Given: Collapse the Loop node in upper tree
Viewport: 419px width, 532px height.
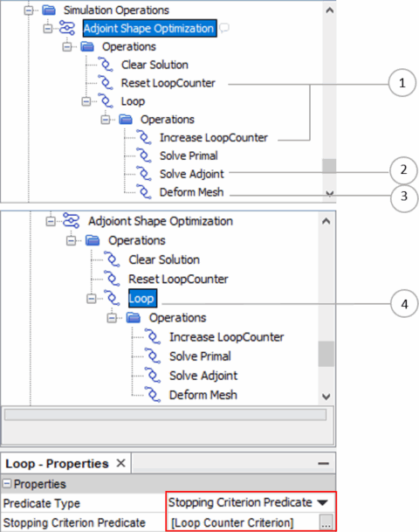Looking at the screenshot, I should click(86, 101).
